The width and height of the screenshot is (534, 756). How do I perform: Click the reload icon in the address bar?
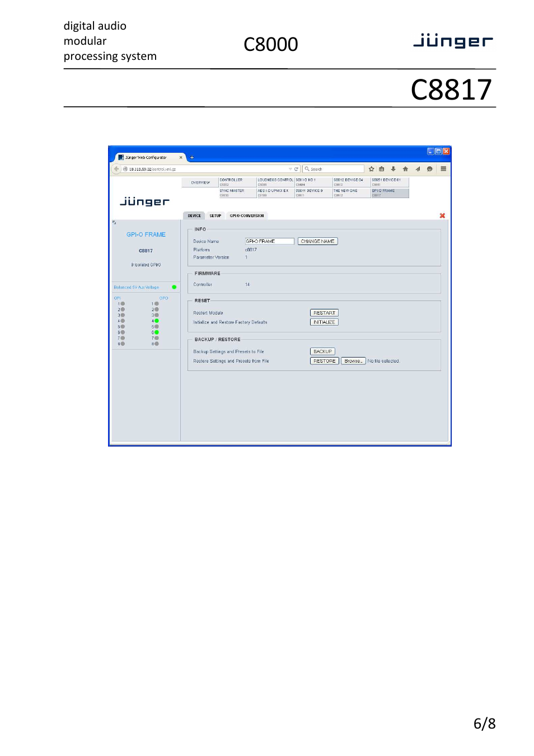click(296, 169)
